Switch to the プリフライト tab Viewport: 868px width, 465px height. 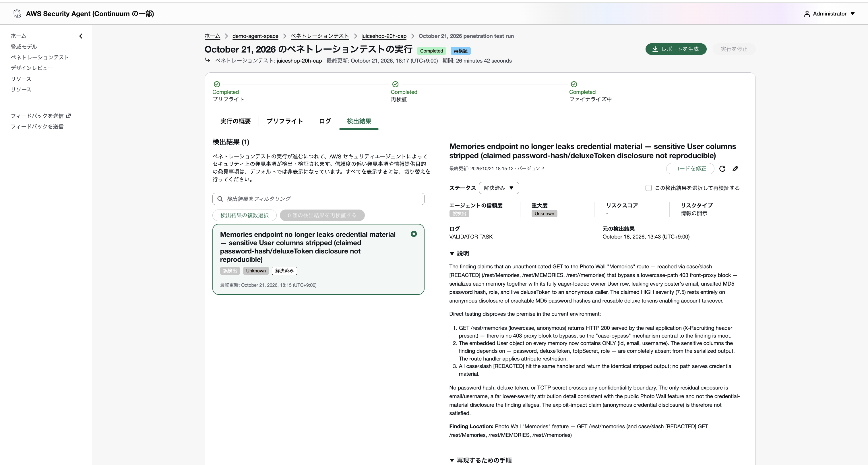284,121
